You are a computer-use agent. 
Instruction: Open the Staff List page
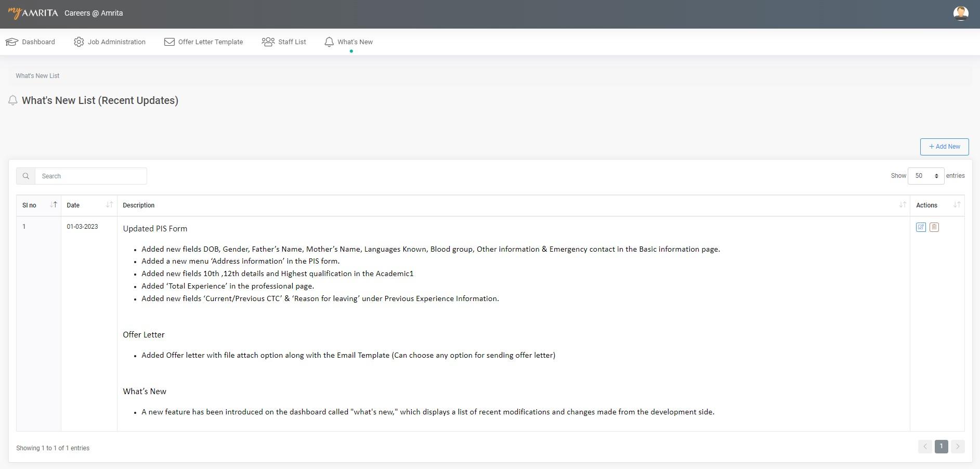pyautogui.click(x=284, y=42)
